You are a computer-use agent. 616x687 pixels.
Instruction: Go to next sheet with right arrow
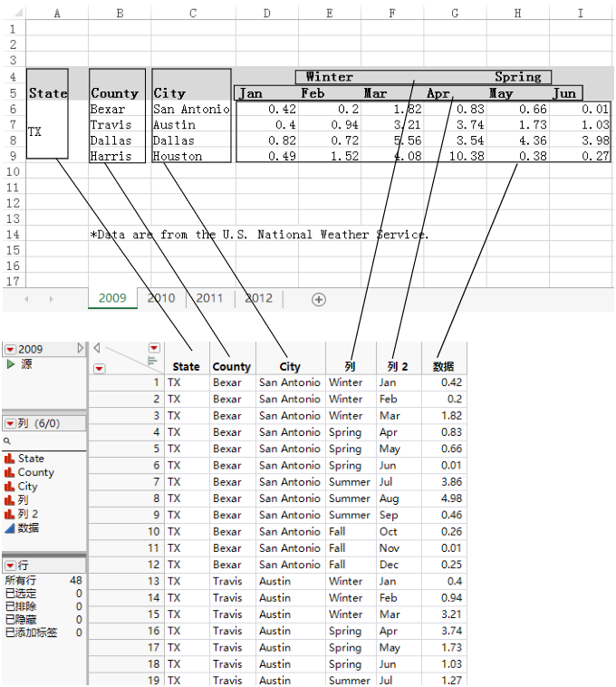click(x=52, y=299)
